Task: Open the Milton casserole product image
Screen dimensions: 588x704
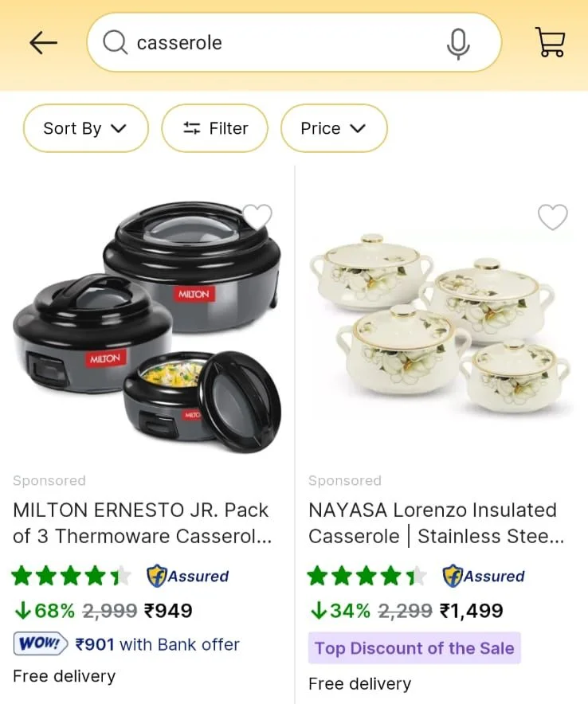Action: click(x=147, y=327)
